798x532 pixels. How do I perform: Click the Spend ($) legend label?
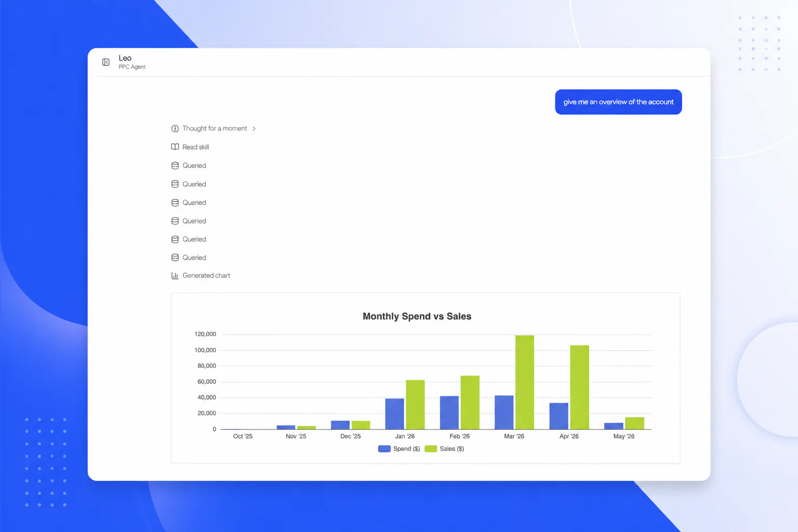(x=407, y=449)
